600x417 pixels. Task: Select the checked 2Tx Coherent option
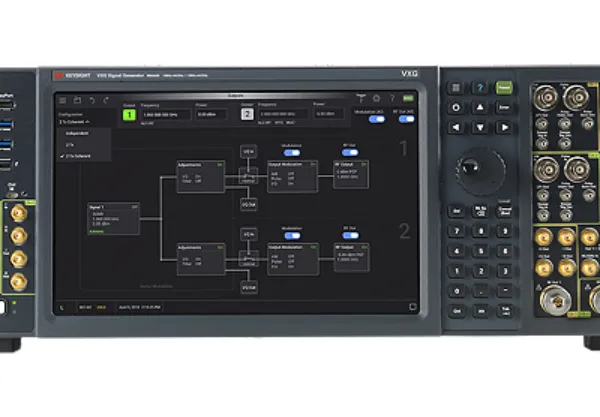[78, 156]
